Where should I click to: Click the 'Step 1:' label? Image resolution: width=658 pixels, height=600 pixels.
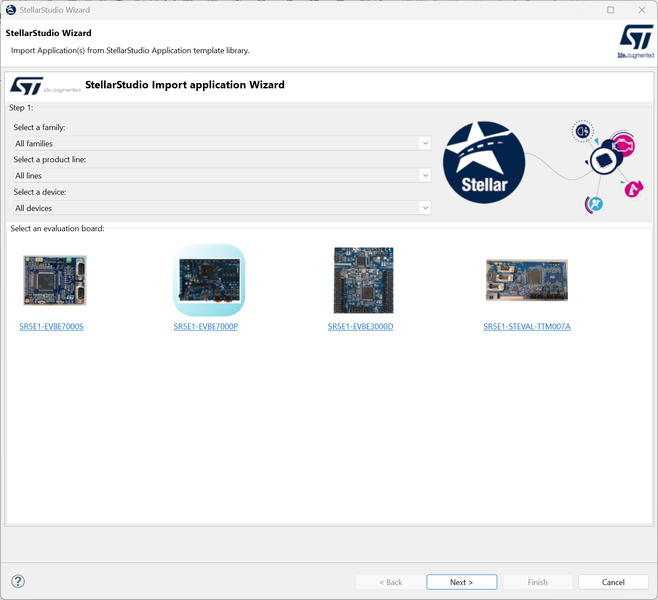21,107
